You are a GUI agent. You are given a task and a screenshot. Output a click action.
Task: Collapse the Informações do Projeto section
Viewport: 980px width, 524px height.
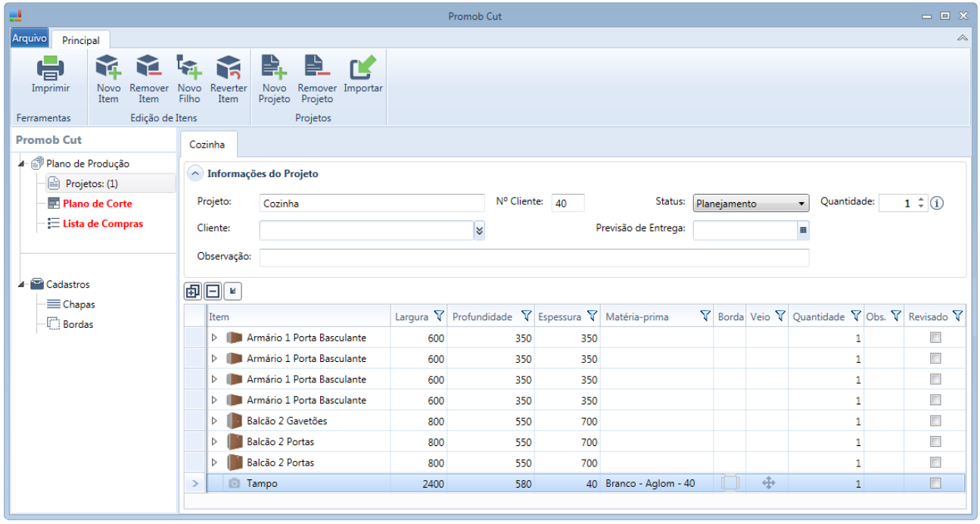tap(196, 173)
